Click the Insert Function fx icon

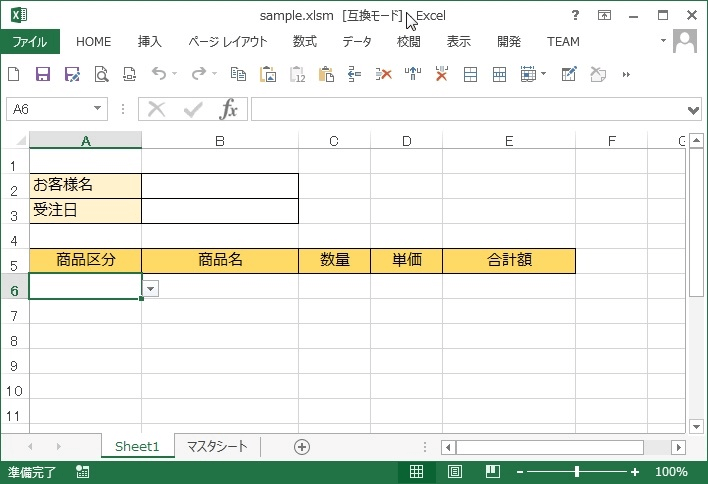pyautogui.click(x=229, y=109)
